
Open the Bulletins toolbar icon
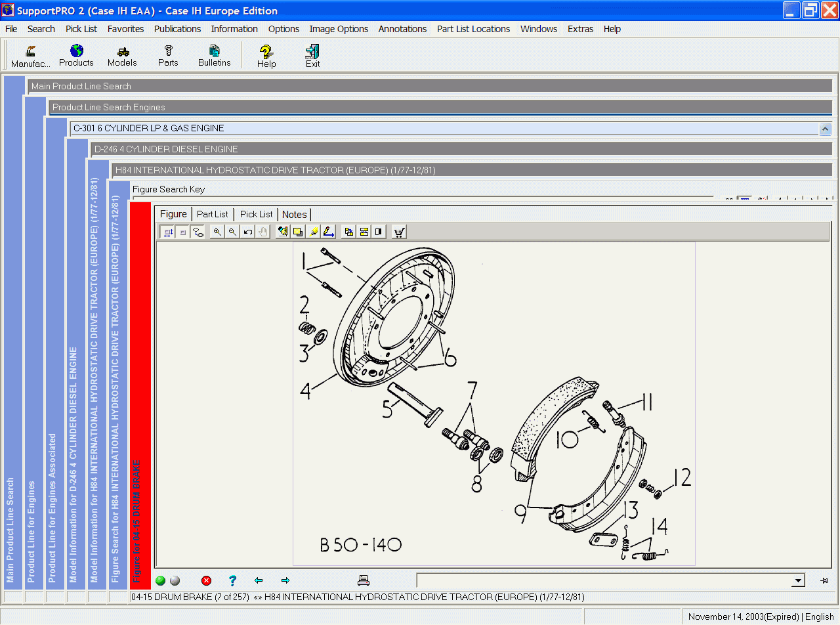[214, 54]
